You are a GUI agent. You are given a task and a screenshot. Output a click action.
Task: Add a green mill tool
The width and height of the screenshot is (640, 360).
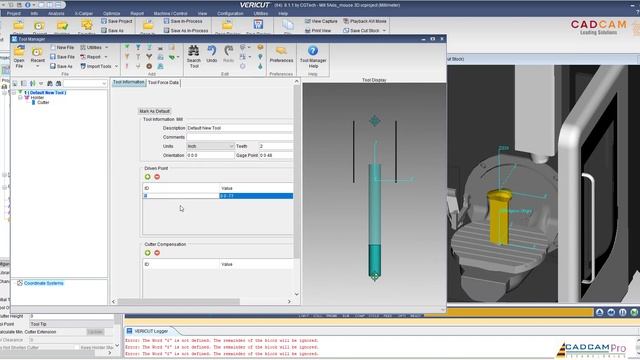tap(127, 47)
